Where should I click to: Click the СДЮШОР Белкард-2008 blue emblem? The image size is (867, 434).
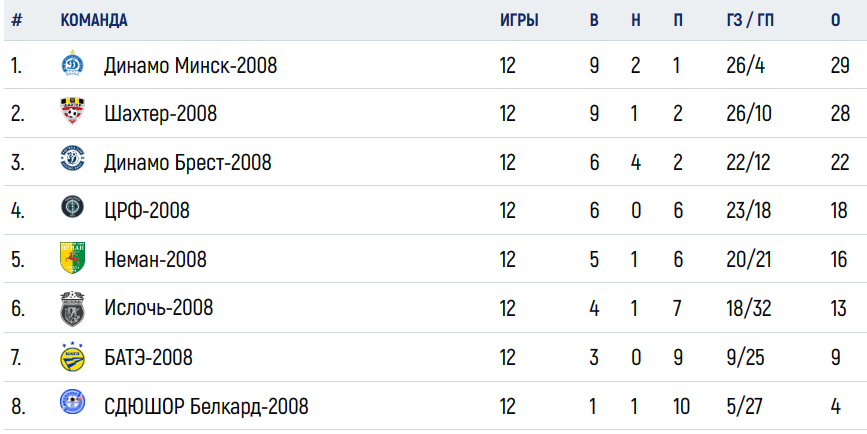click(x=72, y=402)
